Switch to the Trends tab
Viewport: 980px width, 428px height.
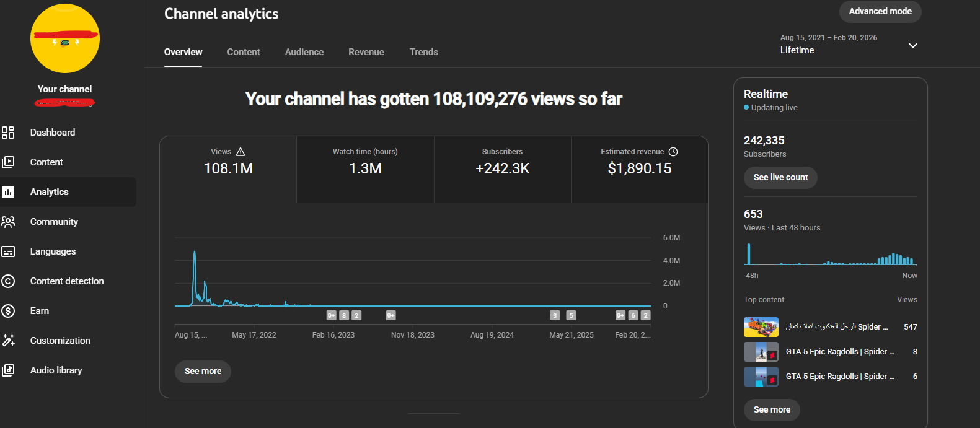click(423, 52)
